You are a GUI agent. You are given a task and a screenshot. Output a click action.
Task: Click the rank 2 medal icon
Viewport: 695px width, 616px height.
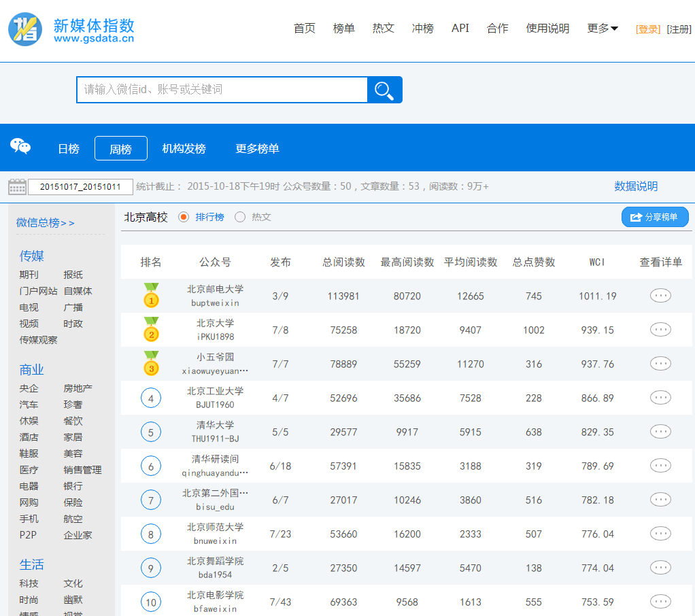tap(151, 330)
